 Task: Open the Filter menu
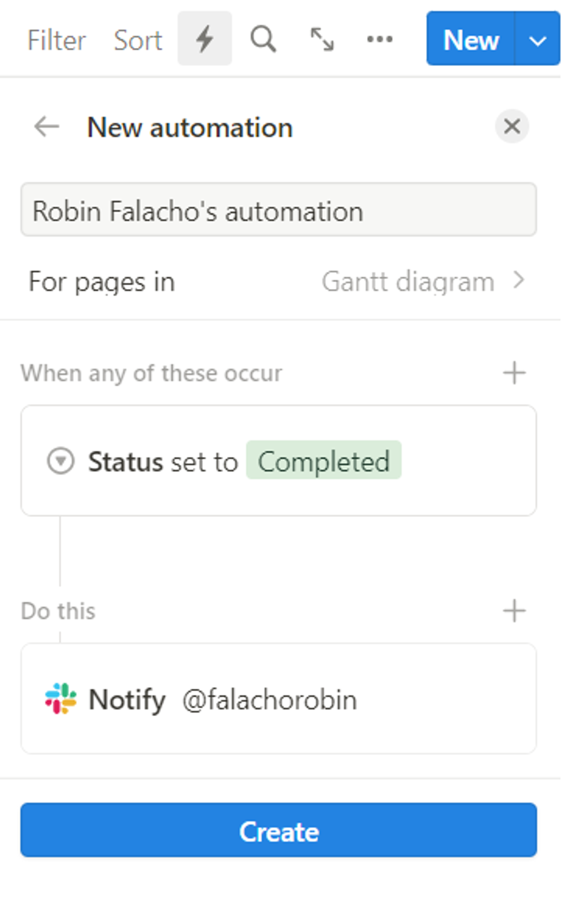[x=57, y=40]
